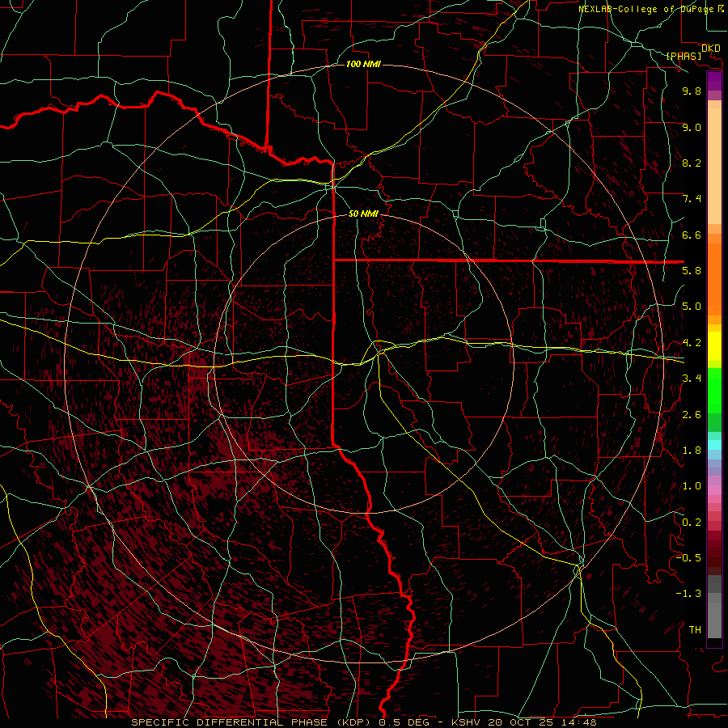Select the 9.8 value on the color scale
Image resolution: width=728 pixels, height=728 pixels.
tap(692, 91)
